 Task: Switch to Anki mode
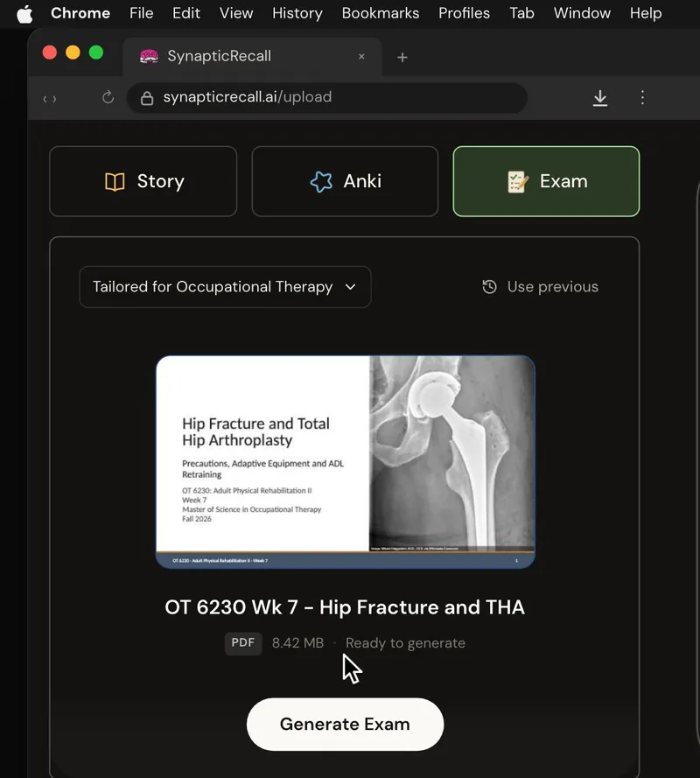pos(345,181)
